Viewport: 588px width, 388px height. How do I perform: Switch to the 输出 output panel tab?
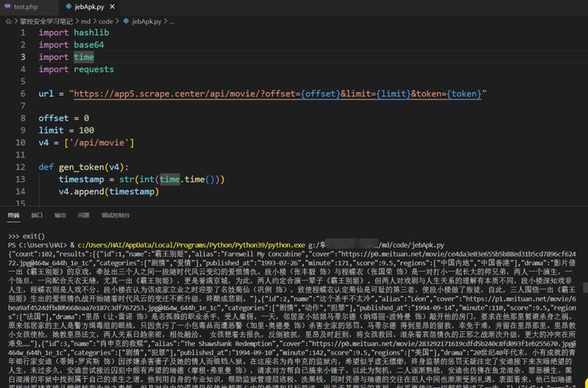tap(60, 216)
